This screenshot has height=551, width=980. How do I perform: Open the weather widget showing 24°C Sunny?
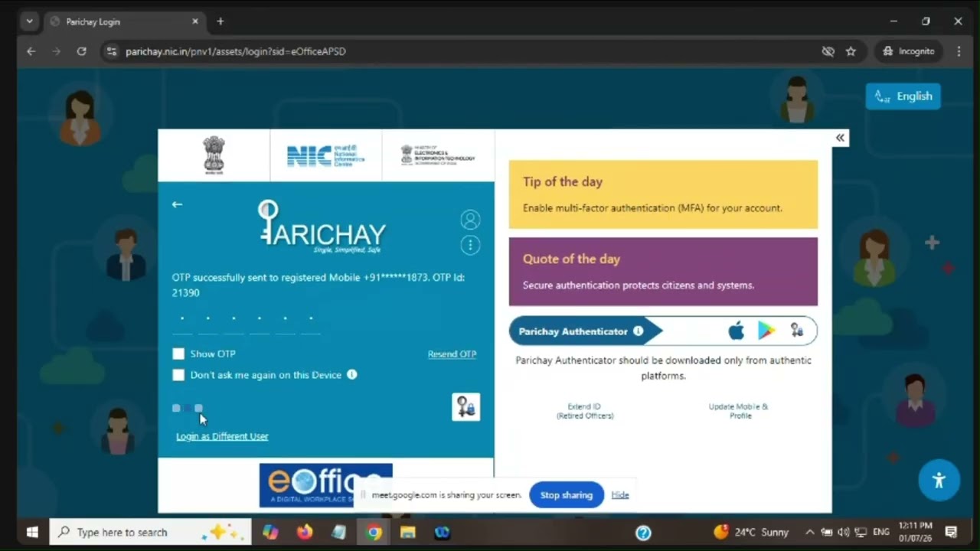[x=751, y=532]
